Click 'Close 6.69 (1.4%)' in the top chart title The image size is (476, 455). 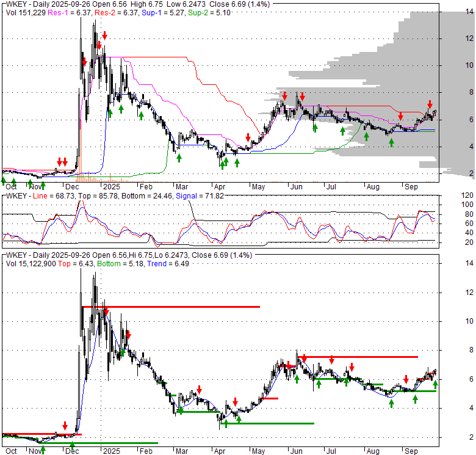pos(239,4)
